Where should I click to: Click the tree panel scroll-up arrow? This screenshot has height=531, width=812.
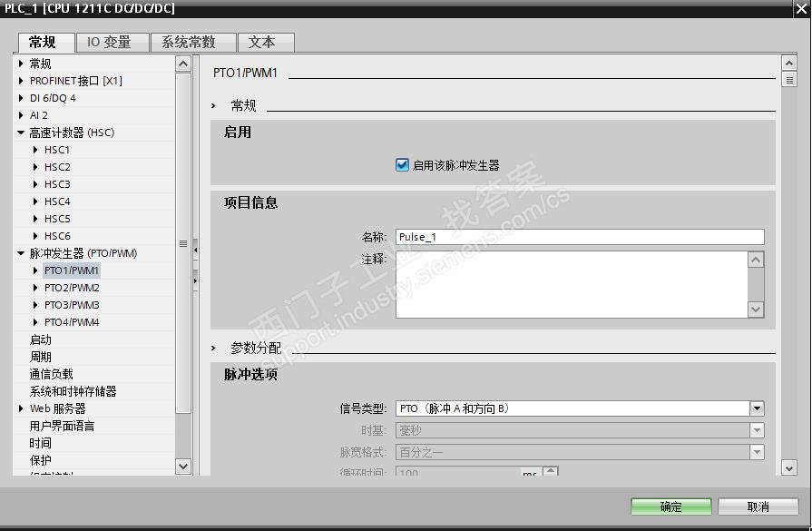tap(182, 64)
